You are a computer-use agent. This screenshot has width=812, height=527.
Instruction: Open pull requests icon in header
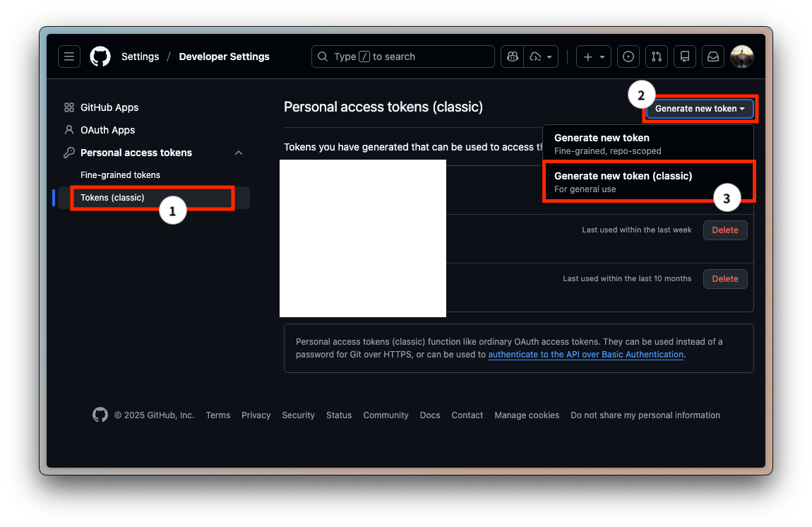click(x=657, y=57)
